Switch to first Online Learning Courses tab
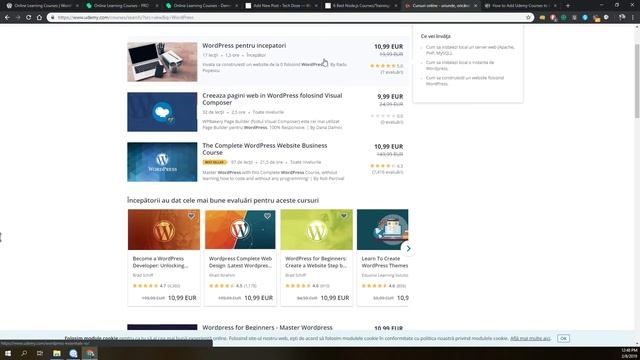Viewport: 640px width, 360px height. coord(42,6)
